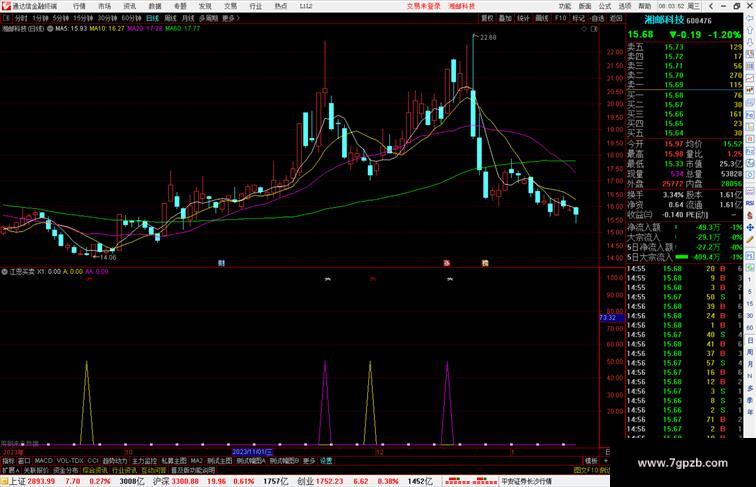Select the 周线 weekly chart tab
This screenshot has height=487, width=756.
coord(170,18)
